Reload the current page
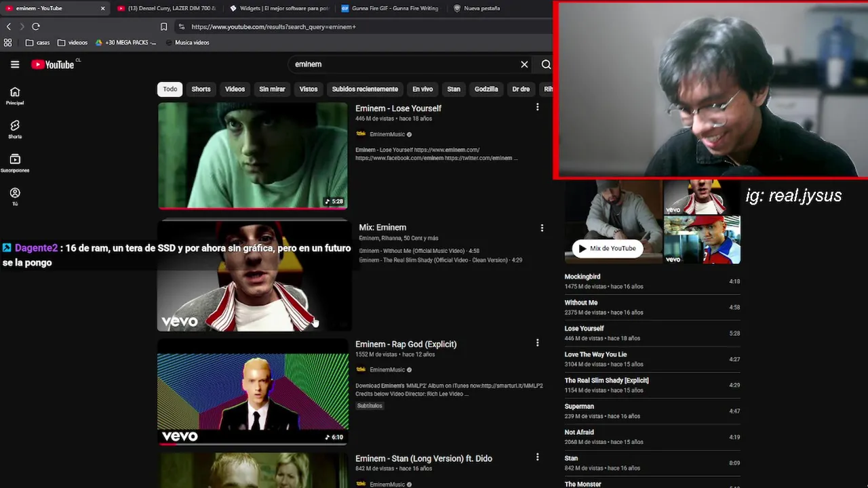 point(36,26)
